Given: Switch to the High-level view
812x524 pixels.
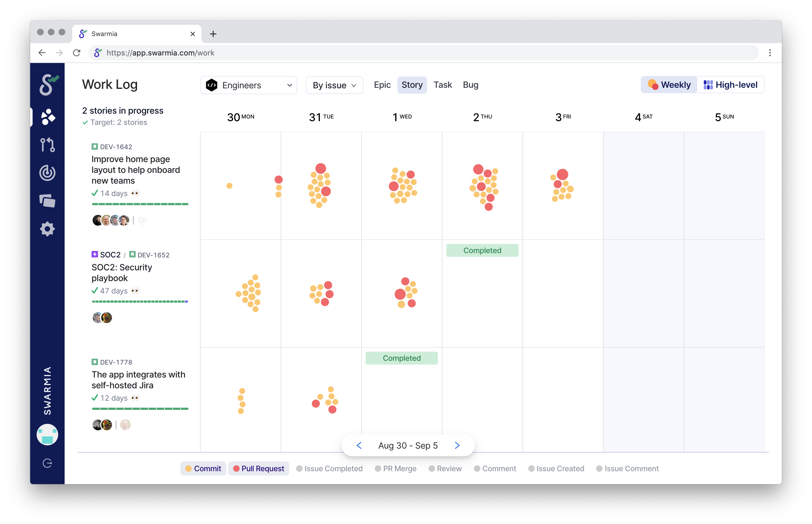Looking at the screenshot, I should click(x=730, y=85).
